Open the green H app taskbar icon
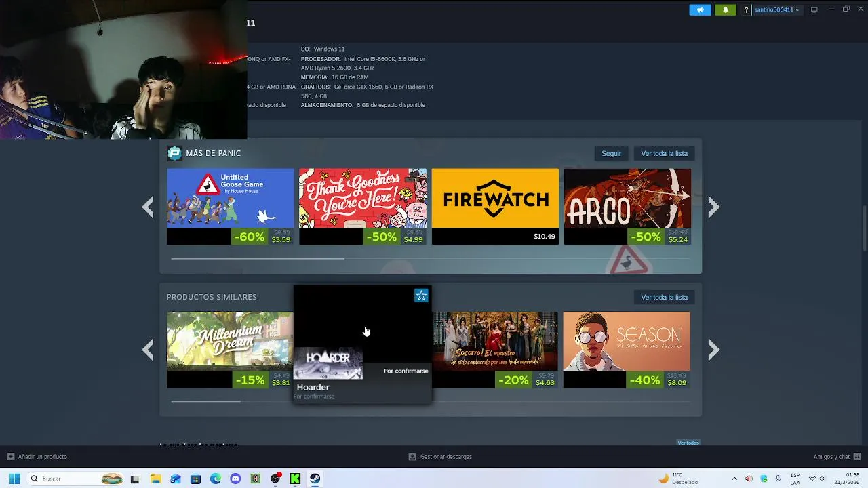The height and width of the screenshot is (488, 868). coord(256,479)
